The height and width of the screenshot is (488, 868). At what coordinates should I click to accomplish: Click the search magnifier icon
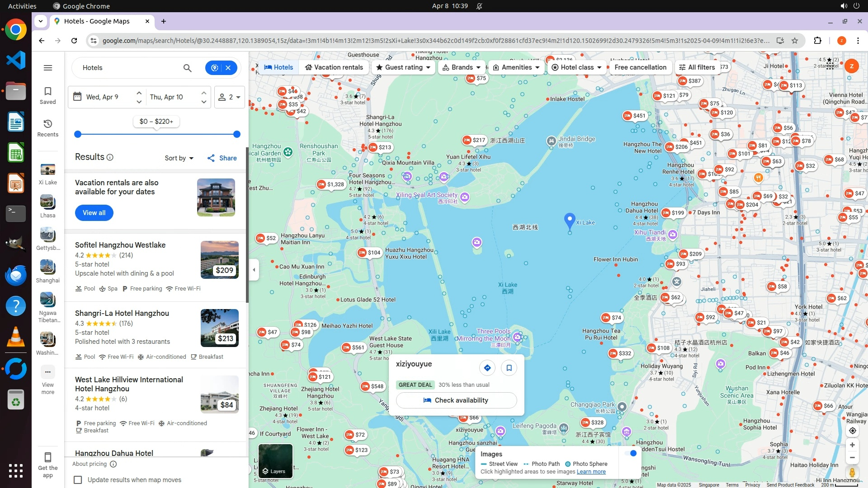tap(187, 68)
